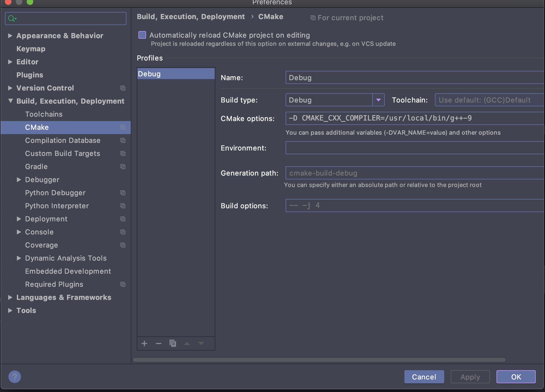
Task: Click project-level icon beside Gradle
Action: pos(123,167)
